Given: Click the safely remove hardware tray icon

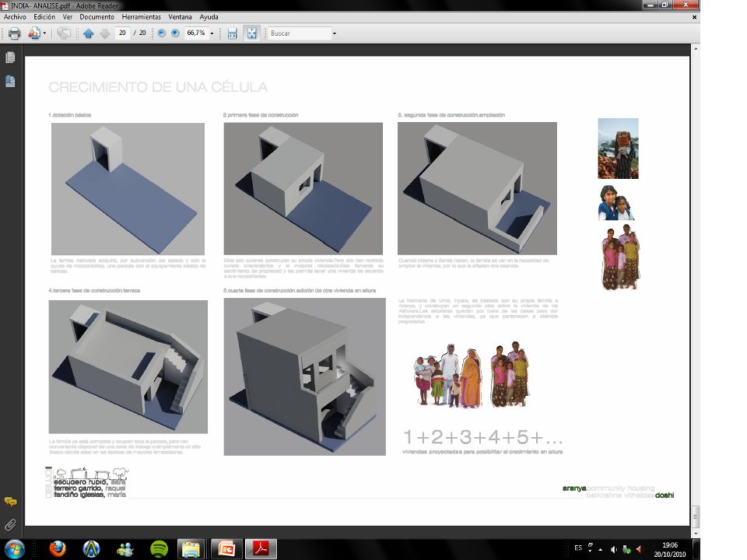Looking at the screenshot, I should tap(626, 549).
